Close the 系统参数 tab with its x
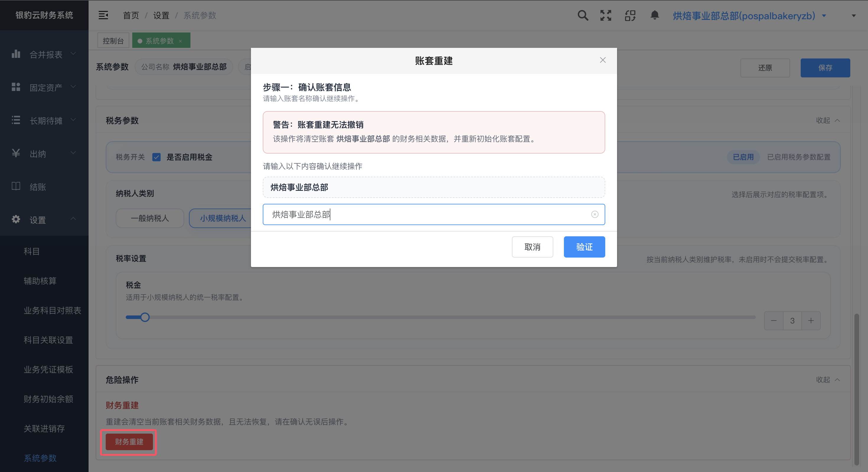 click(180, 41)
